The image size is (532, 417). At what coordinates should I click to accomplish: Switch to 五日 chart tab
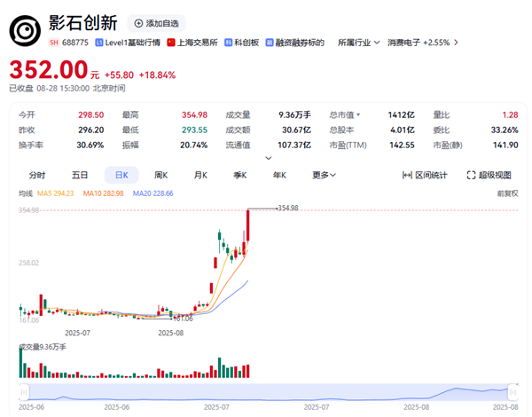pos(80,175)
